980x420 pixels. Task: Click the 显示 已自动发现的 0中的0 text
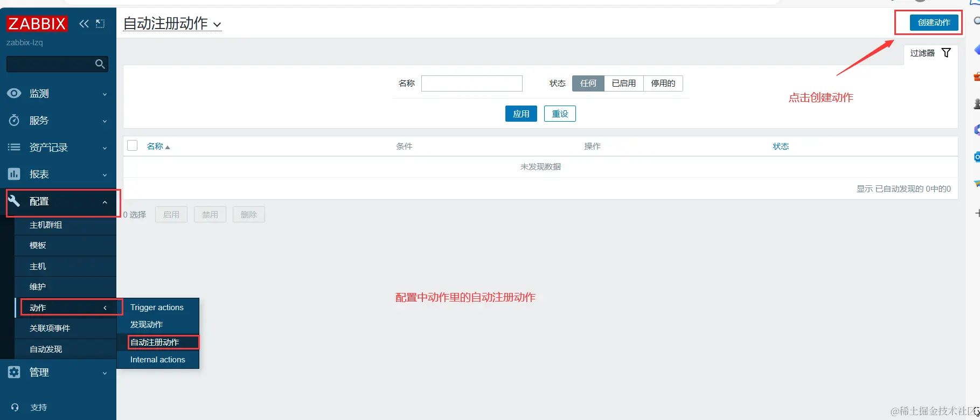point(903,188)
